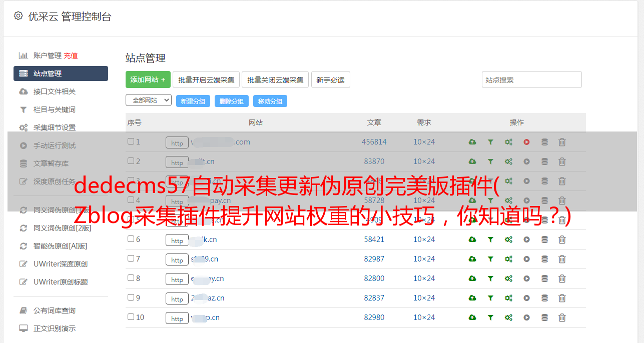Open the gears settings icon in row 9

click(508, 298)
